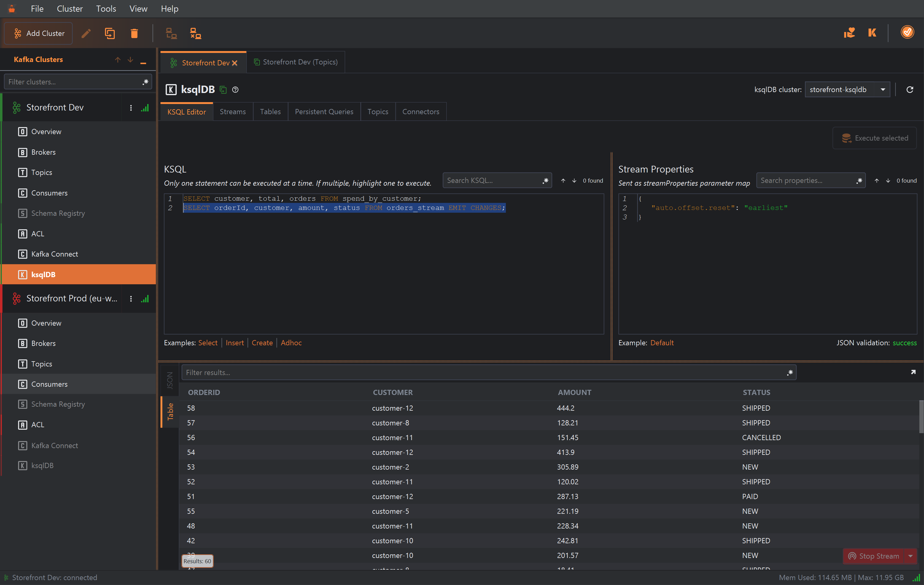Go to previous KSQL search match

[563, 181]
